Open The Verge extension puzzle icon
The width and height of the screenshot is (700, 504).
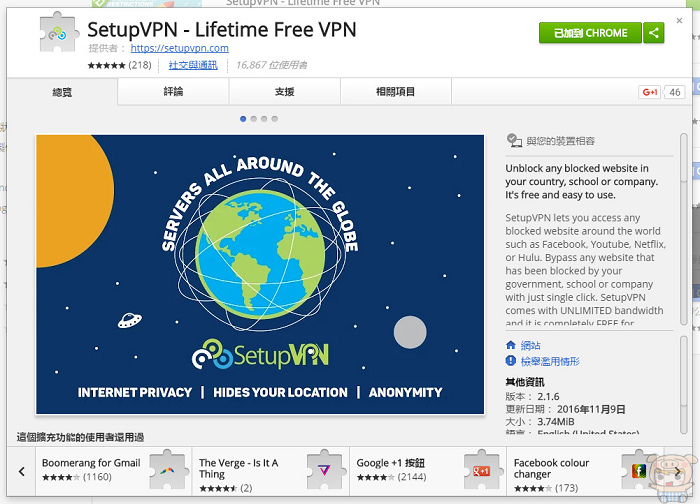[x=325, y=470]
